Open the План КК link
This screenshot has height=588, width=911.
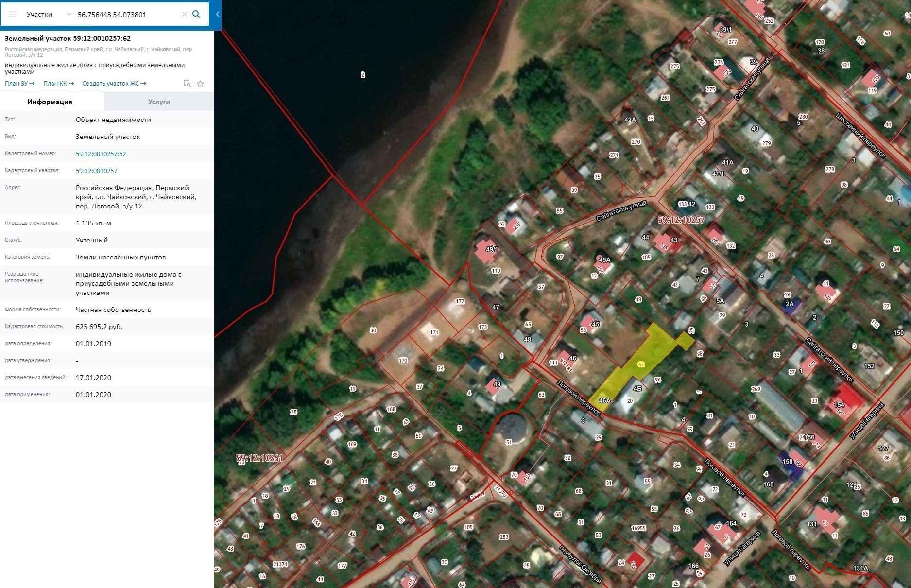[x=58, y=84]
